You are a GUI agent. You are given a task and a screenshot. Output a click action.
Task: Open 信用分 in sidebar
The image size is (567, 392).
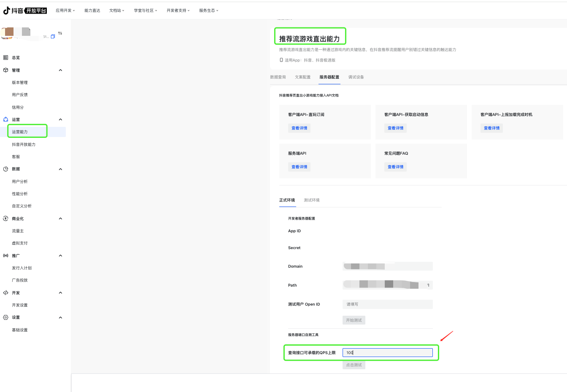click(18, 107)
